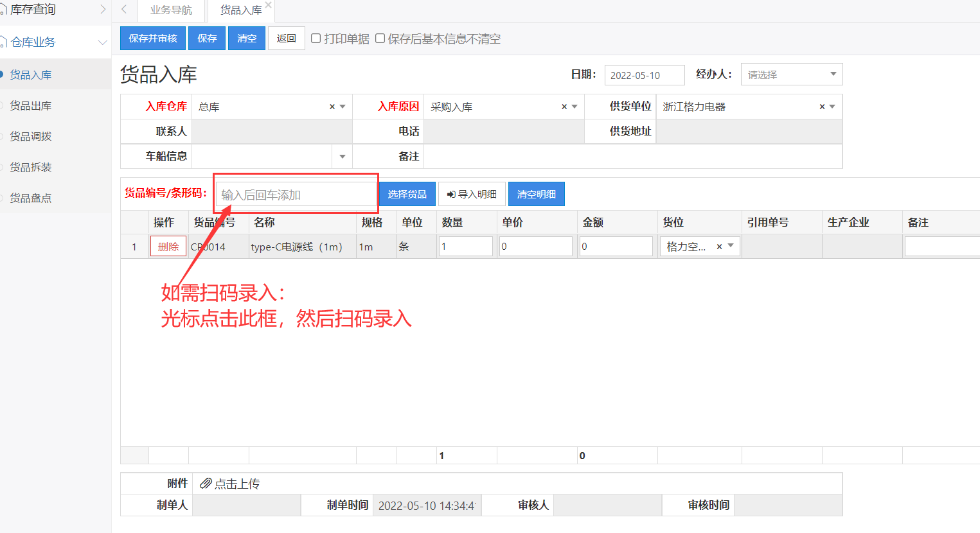Click the 保存 button
Image resolution: width=980 pixels, height=533 pixels.
[x=207, y=39]
